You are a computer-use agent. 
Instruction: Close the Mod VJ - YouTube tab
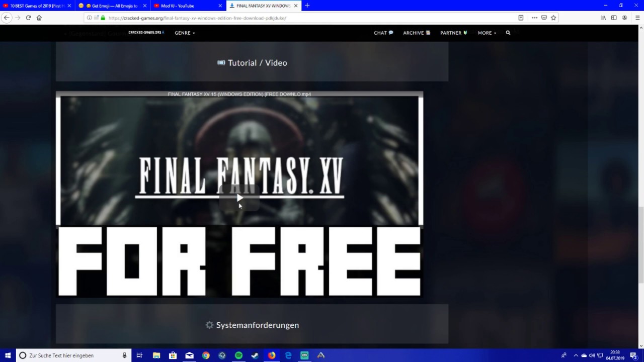(x=220, y=6)
